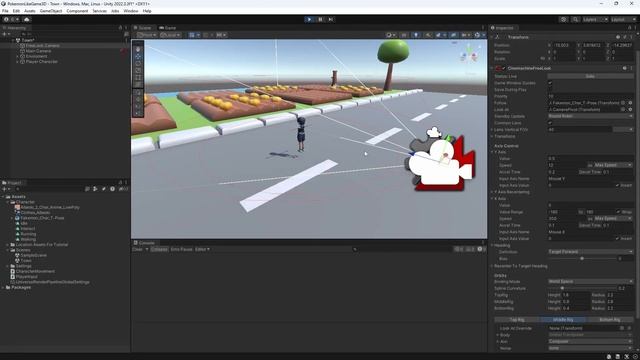This screenshot has width=640, height=360.
Task: Click the Pause button in the toolbar
Action: tap(320, 19)
